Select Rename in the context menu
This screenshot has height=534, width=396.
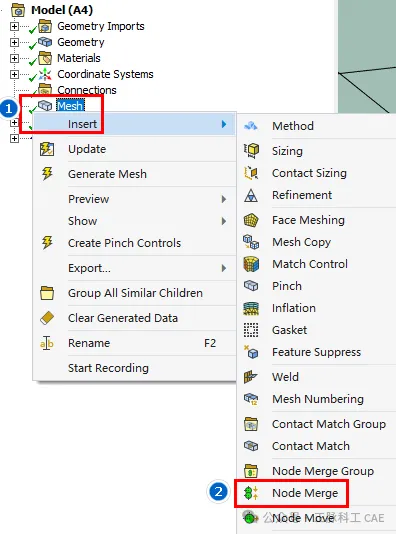(x=134, y=343)
